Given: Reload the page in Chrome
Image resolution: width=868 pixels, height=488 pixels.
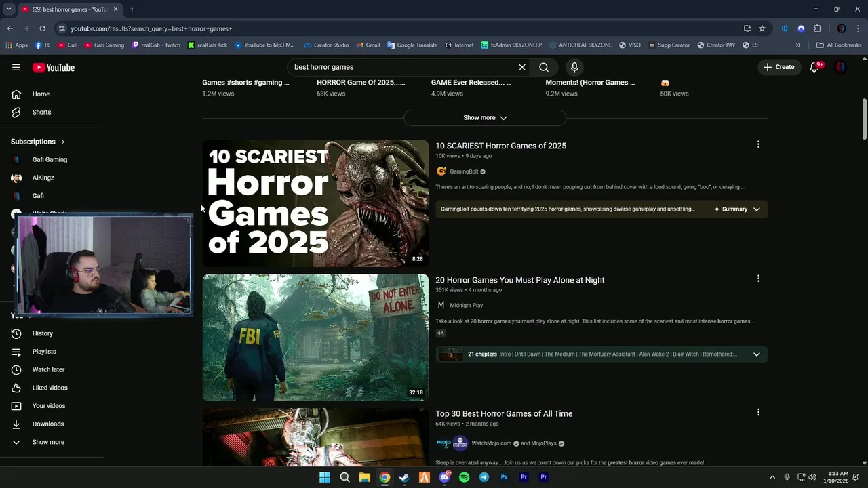Looking at the screenshot, I should click(42, 28).
